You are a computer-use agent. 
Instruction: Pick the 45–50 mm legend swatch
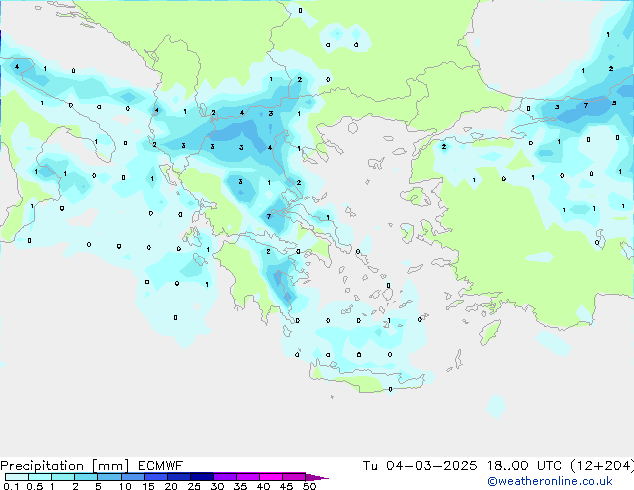click(294, 477)
